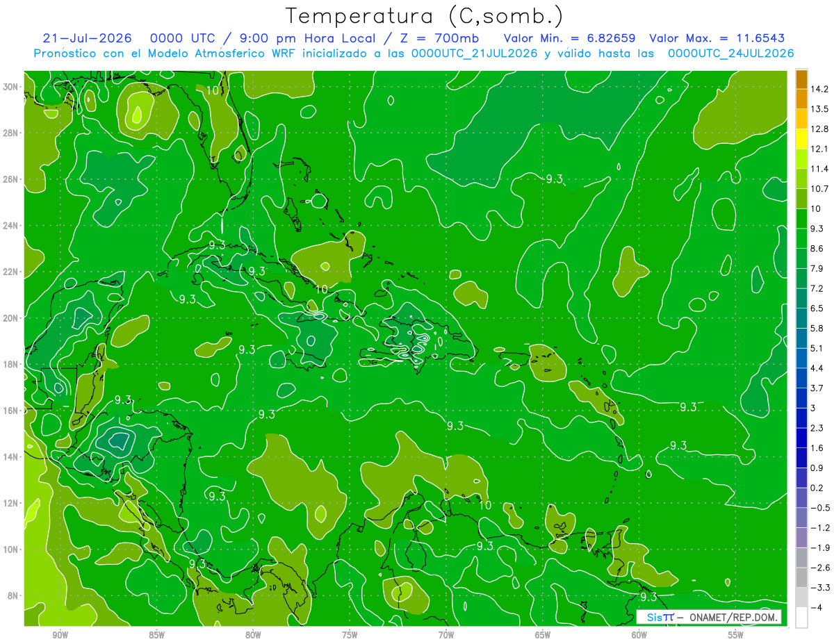Click colorbar label "6.5"

[x=818, y=308]
